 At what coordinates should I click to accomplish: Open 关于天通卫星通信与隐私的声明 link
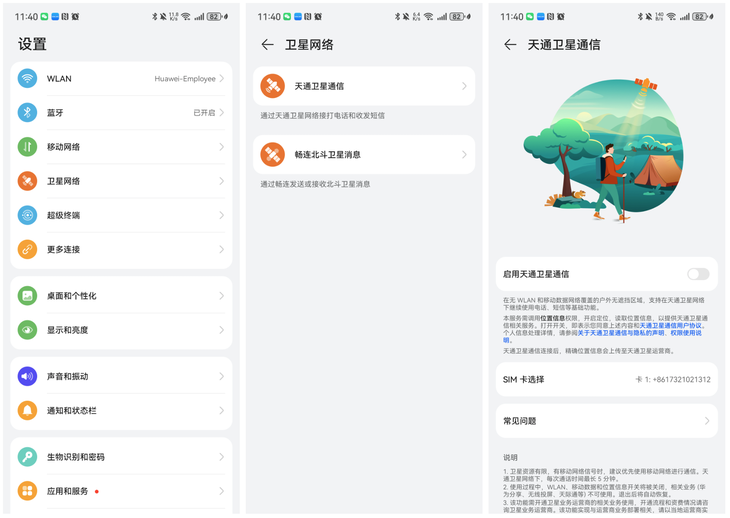pos(621,333)
